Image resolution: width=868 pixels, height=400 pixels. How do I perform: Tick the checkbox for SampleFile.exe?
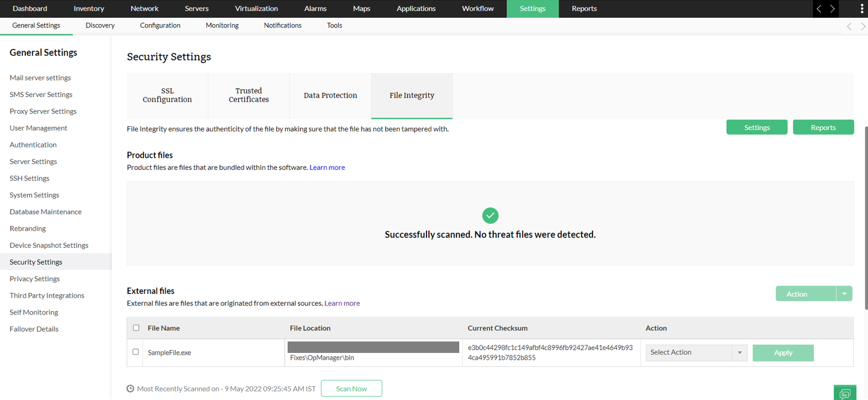[x=135, y=352]
